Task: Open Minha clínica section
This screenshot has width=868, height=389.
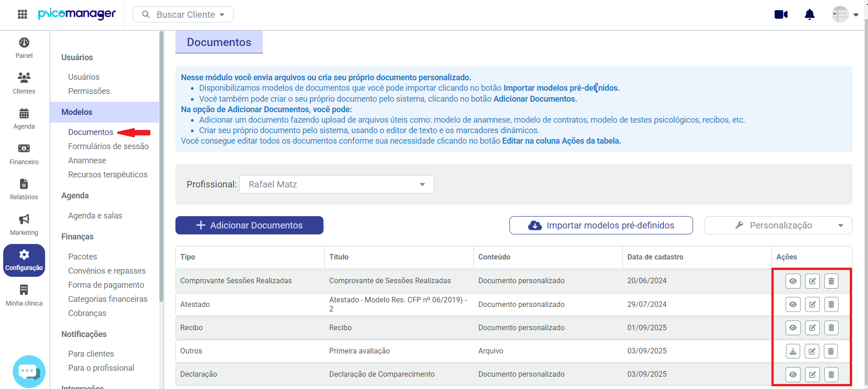Action: click(24, 296)
